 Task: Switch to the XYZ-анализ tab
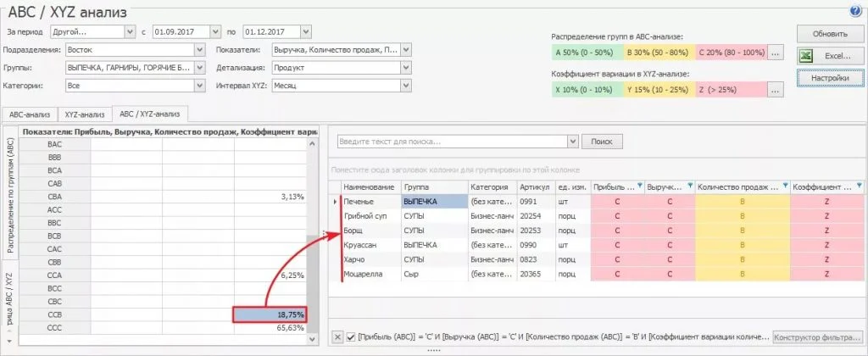point(85,114)
